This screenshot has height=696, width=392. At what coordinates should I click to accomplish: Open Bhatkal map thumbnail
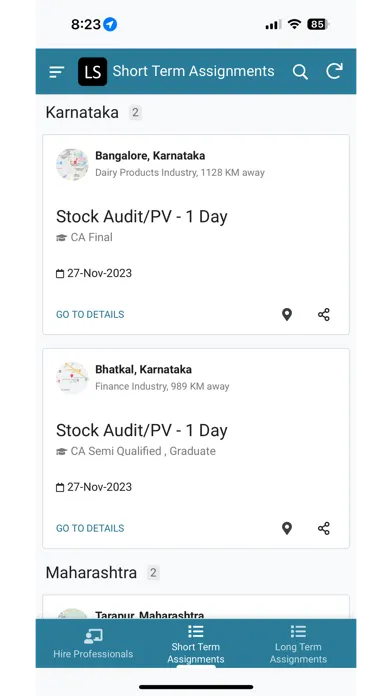[x=72, y=378]
